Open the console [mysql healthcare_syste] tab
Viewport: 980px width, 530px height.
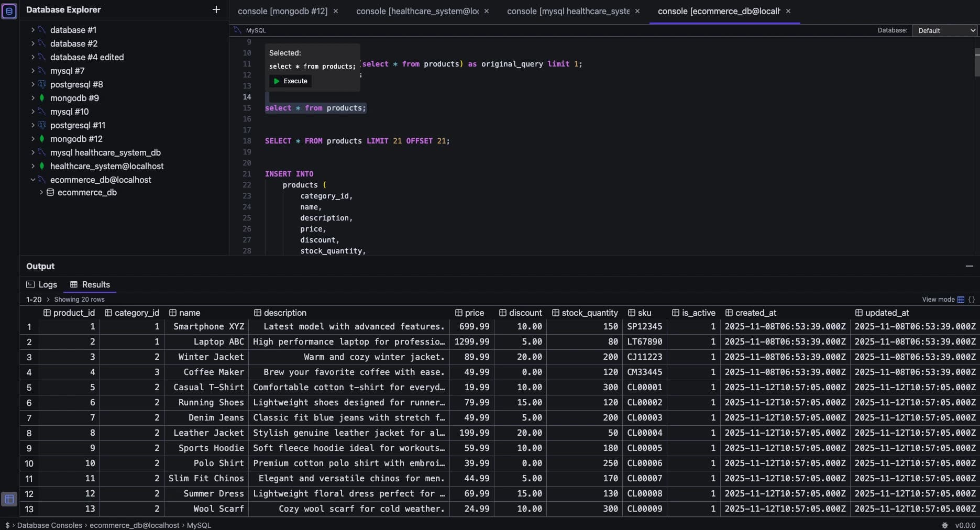567,11
